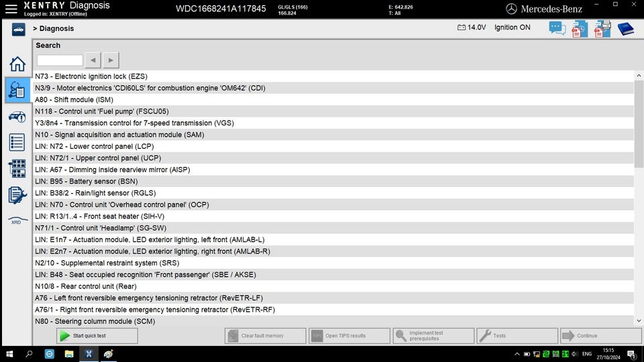The height and width of the screenshot is (362, 644).
Task: Click the print PDF icon
Action: click(602, 29)
